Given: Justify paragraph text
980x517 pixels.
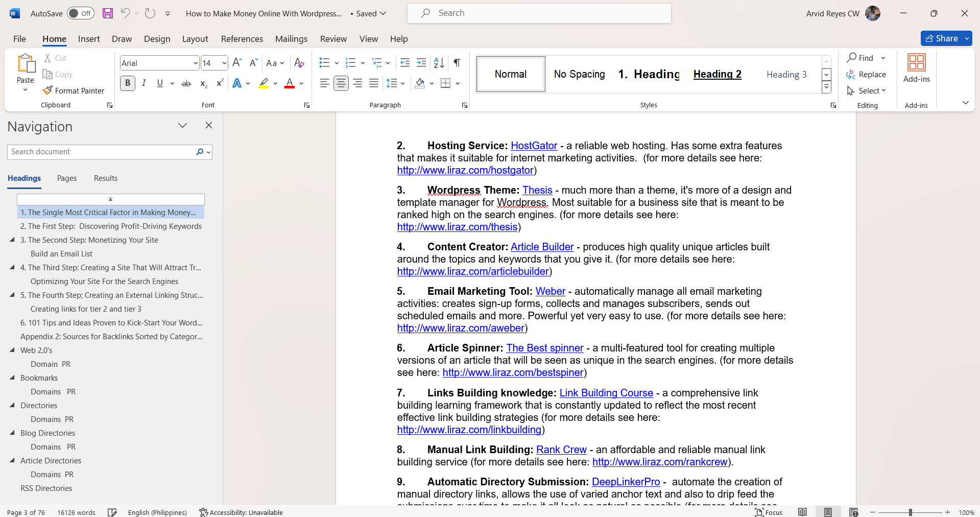Looking at the screenshot, I should 374,83.
